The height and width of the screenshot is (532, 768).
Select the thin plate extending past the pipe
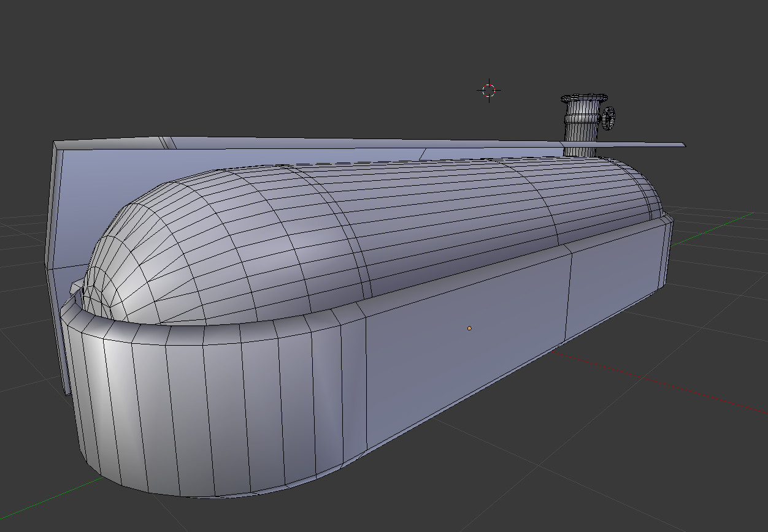tap(641, 145)
